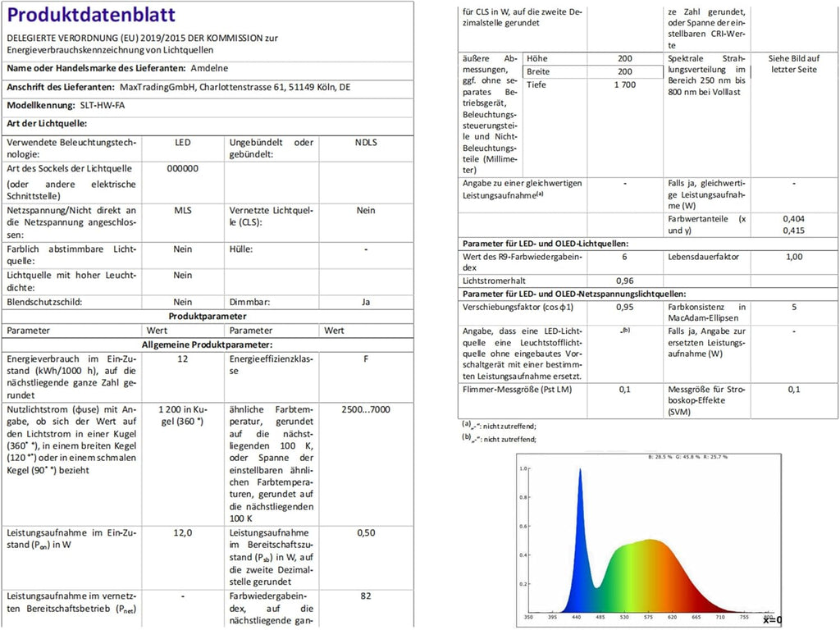
Task: Click the Dimmbar value Ja
Action: tap(366, 302)
